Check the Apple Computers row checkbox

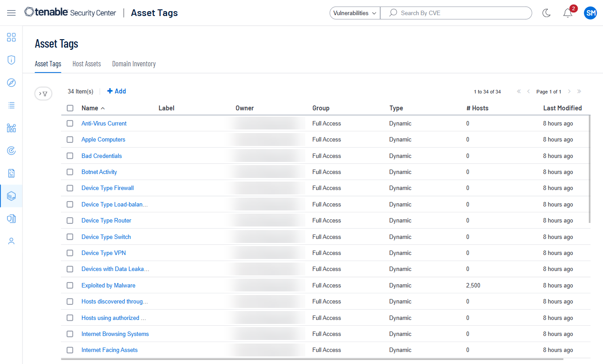pyautogui.click(x=70, y=139)
